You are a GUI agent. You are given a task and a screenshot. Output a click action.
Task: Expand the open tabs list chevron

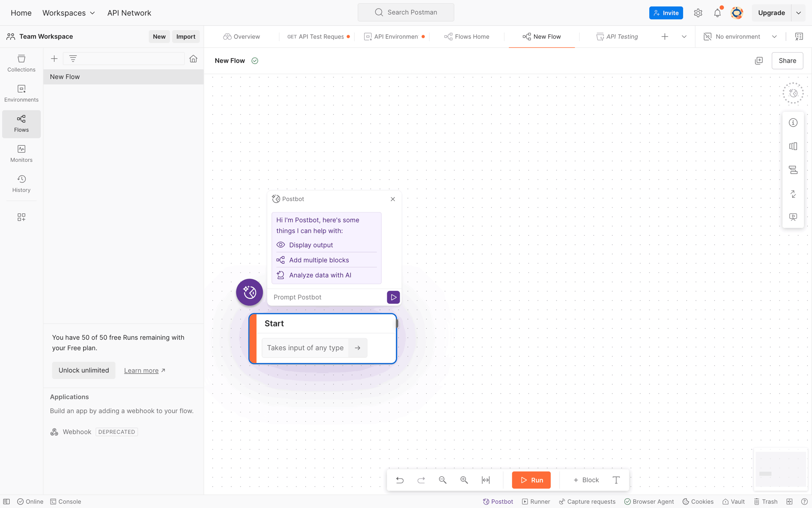click(684, 37)
